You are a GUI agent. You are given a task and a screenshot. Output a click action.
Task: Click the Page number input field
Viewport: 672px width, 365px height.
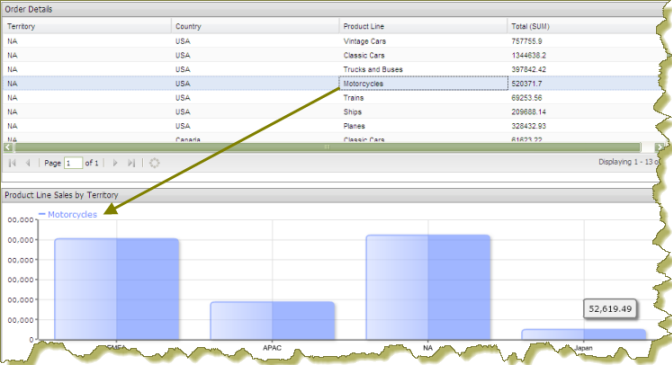pyautogui.click(x=73, y=163)
